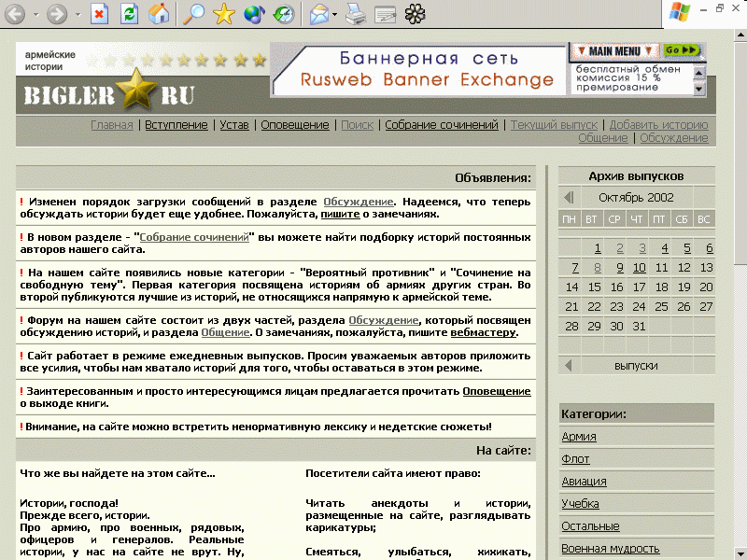Viewport: 747px width, 560px height.
Task: Open Общение in the navigation bar
Action: 603,138
